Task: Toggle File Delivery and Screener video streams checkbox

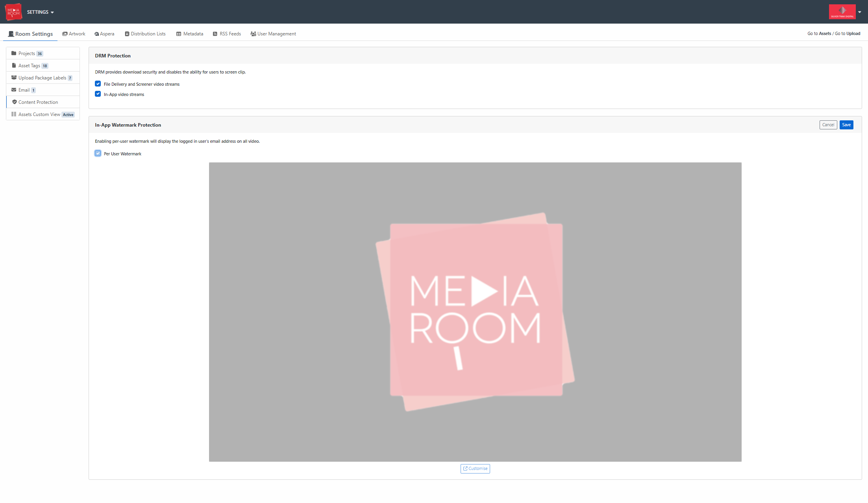Action: coord(98,84)
